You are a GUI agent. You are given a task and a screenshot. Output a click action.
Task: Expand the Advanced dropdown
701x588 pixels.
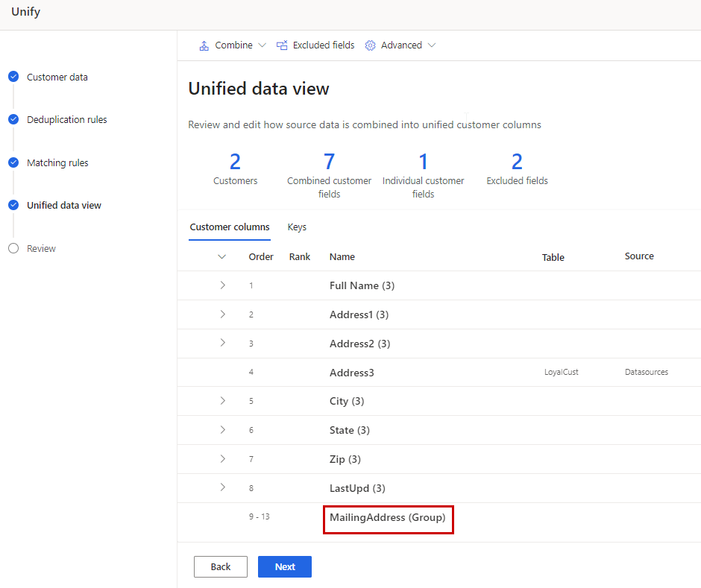(x=431, y=45)
